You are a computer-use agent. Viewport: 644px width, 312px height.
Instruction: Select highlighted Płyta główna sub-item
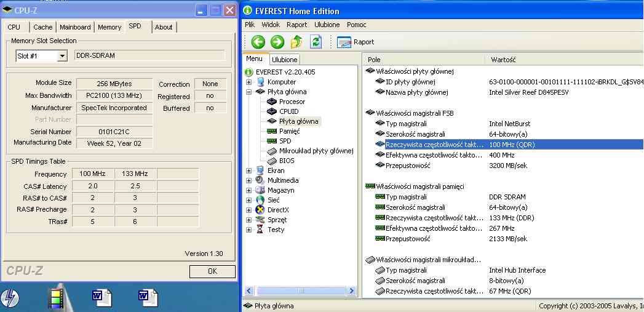coord(298,121)
